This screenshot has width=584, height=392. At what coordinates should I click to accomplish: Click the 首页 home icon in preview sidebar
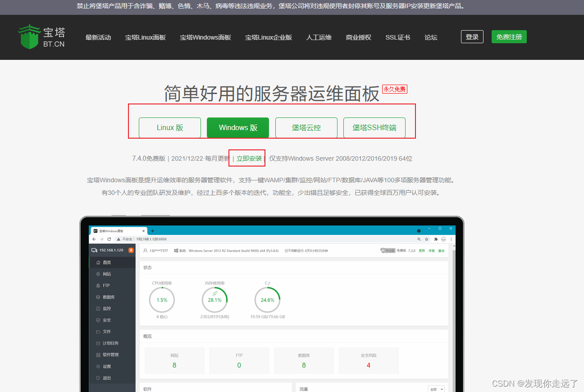click(98, 262)
